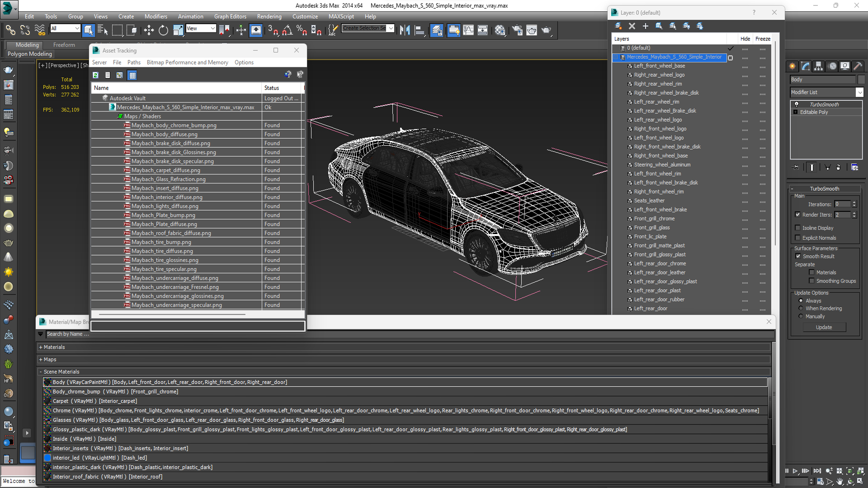Screen dimensions: 868x488
Task: Open the Rendering menu
Action: point(269,16)
